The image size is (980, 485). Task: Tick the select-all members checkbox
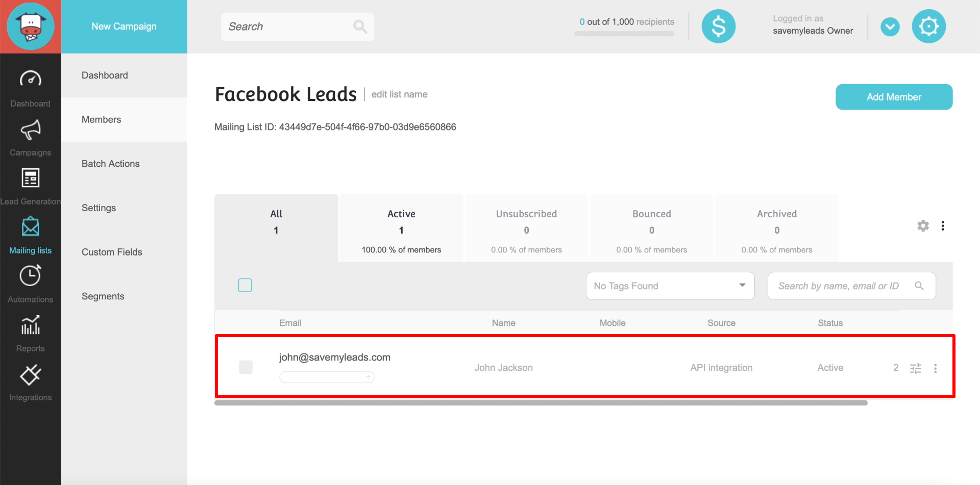point(245,285)
